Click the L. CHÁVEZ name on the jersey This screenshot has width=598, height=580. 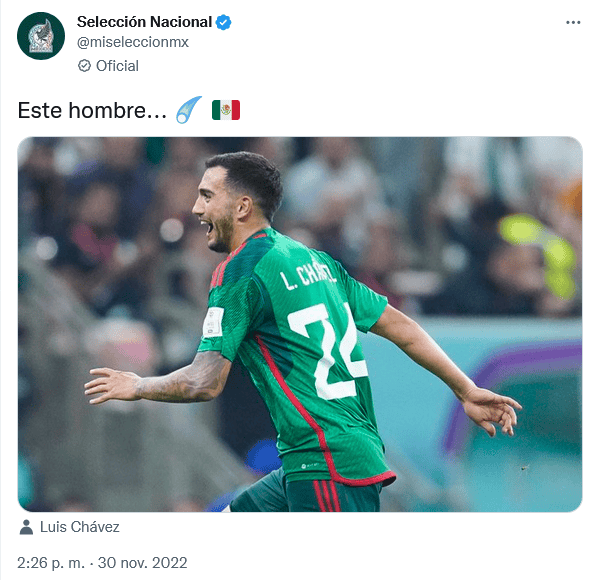(309, 275)
